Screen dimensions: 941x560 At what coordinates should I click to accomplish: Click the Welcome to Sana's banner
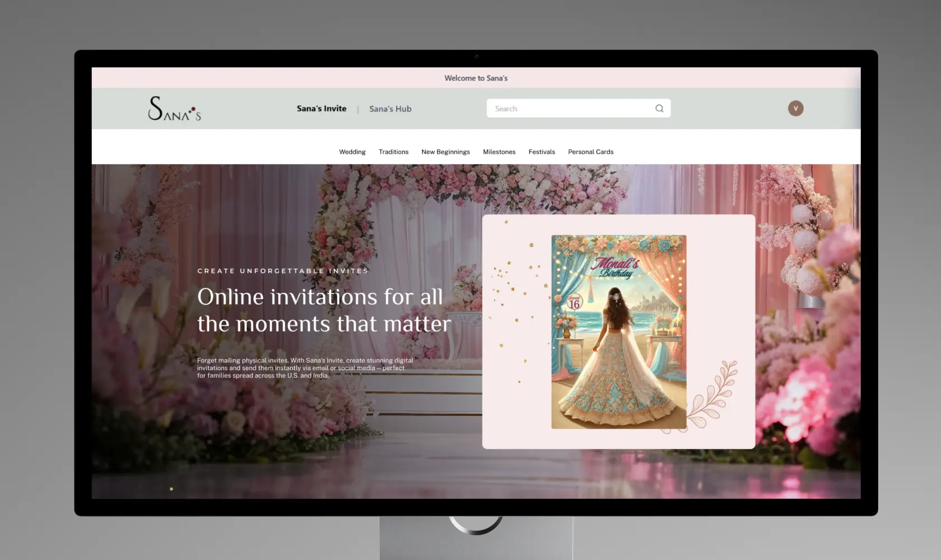click(x=476, y=78)
